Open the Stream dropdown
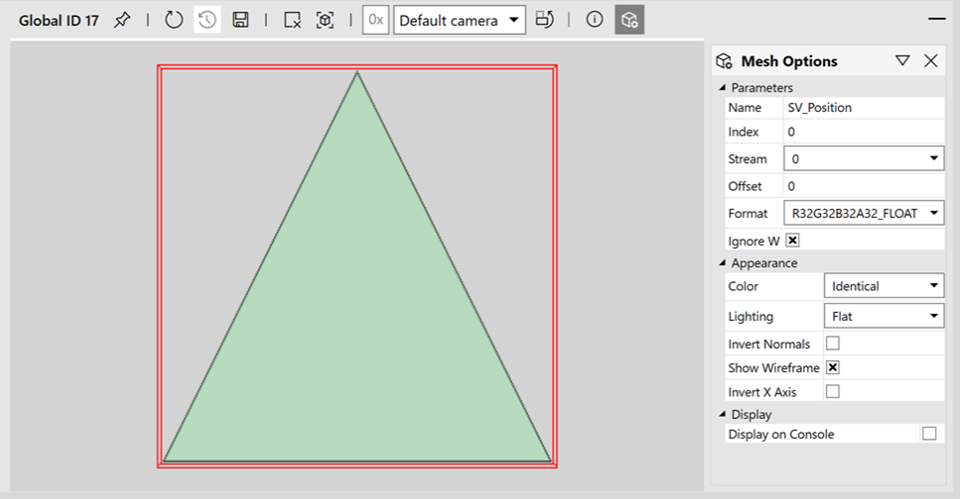This screenshot has height=499, width=960. tap(863, 159)
